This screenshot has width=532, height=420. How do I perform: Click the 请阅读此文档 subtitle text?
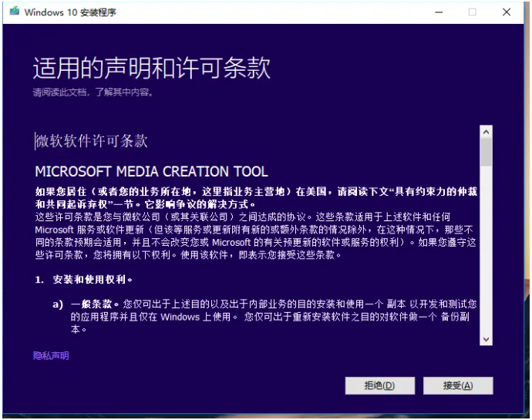click(93, 92)
